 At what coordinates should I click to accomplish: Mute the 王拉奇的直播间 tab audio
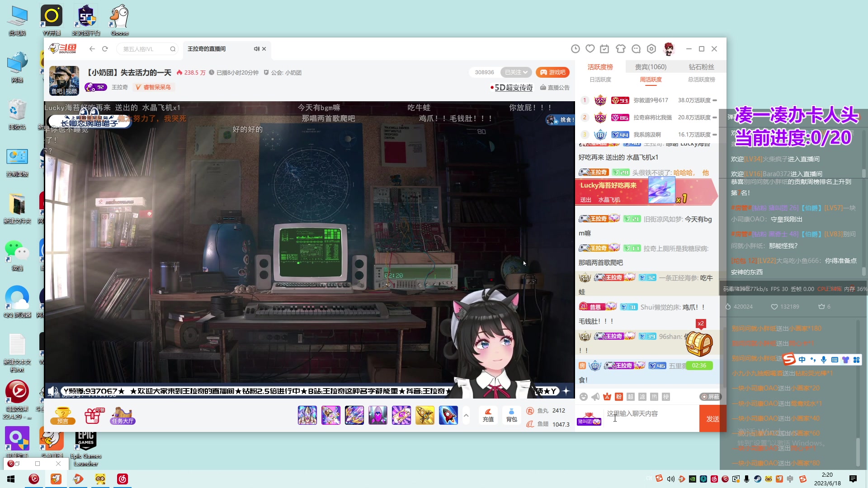256,49
